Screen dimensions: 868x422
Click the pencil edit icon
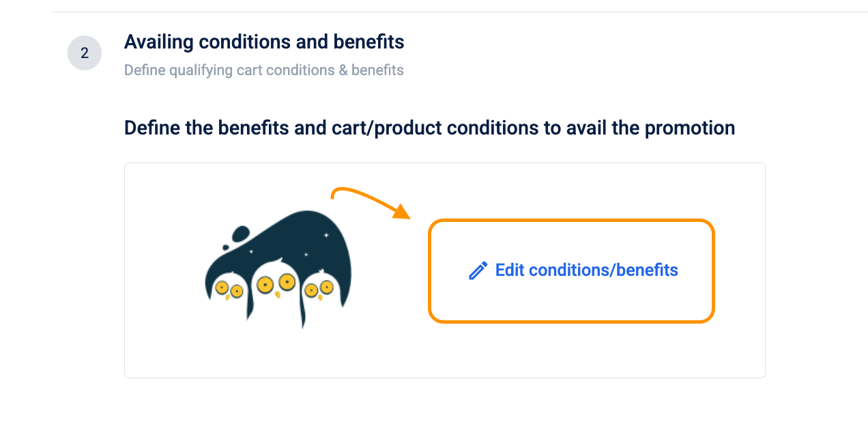[478, 271]
